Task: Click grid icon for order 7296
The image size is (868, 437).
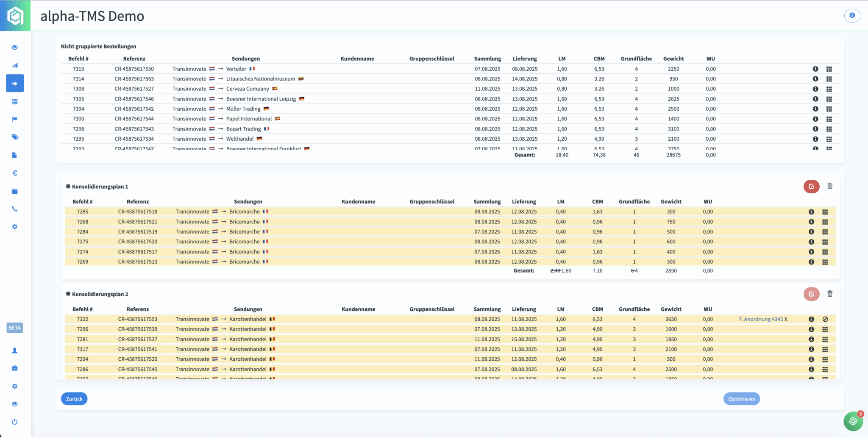Action: point(825,329)
